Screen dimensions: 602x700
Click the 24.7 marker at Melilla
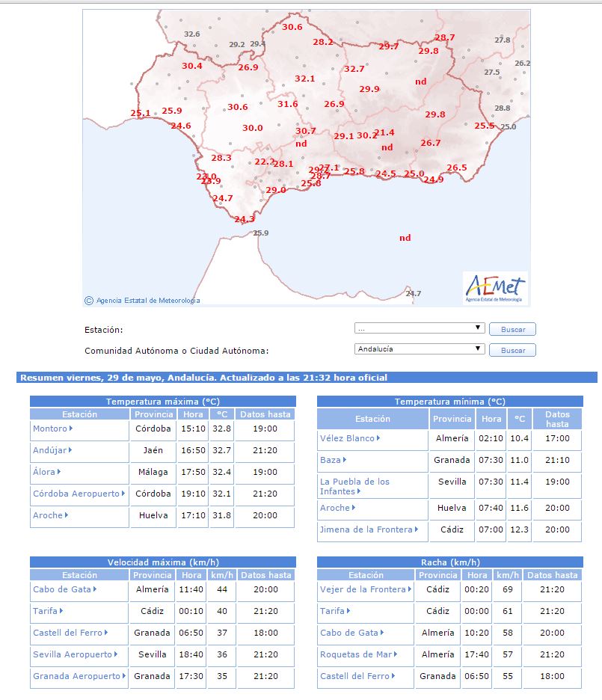414,293
